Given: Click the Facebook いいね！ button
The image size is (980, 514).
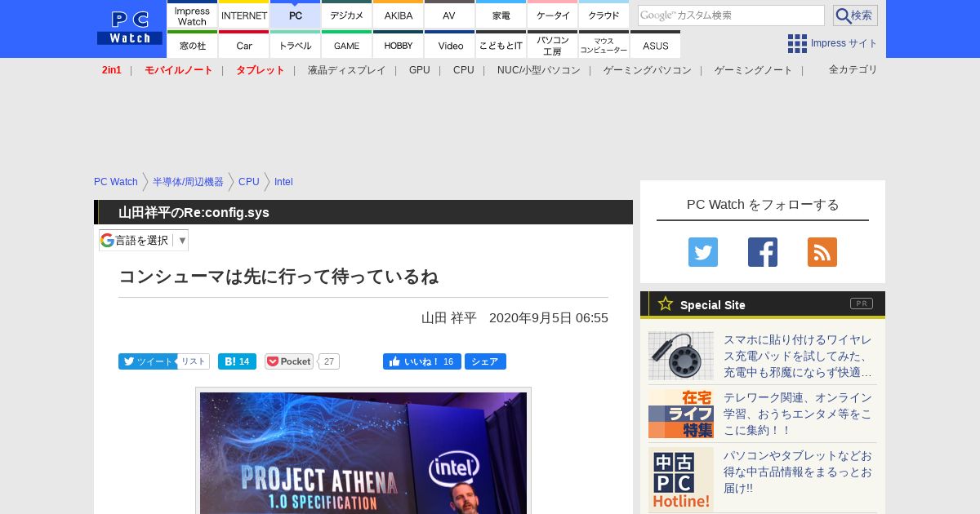Looking at the screenshot, I should coord(422,361).
